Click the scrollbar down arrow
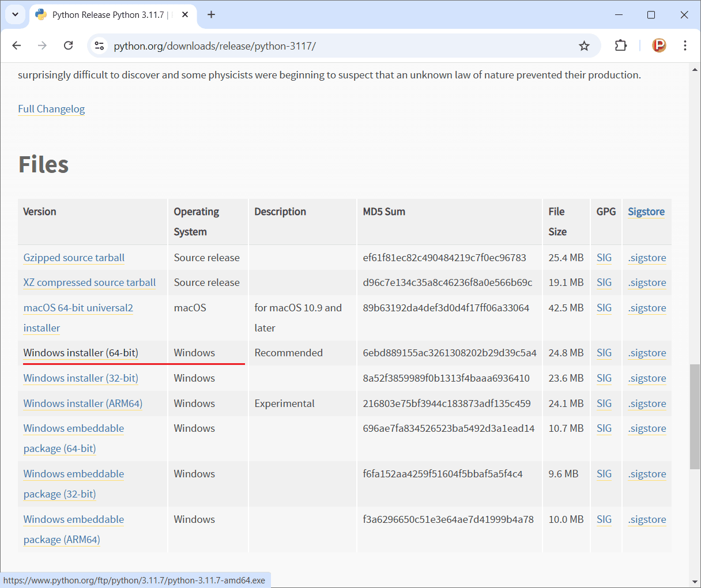This screenshot has width=701, height=588. (x=695, y=581)
